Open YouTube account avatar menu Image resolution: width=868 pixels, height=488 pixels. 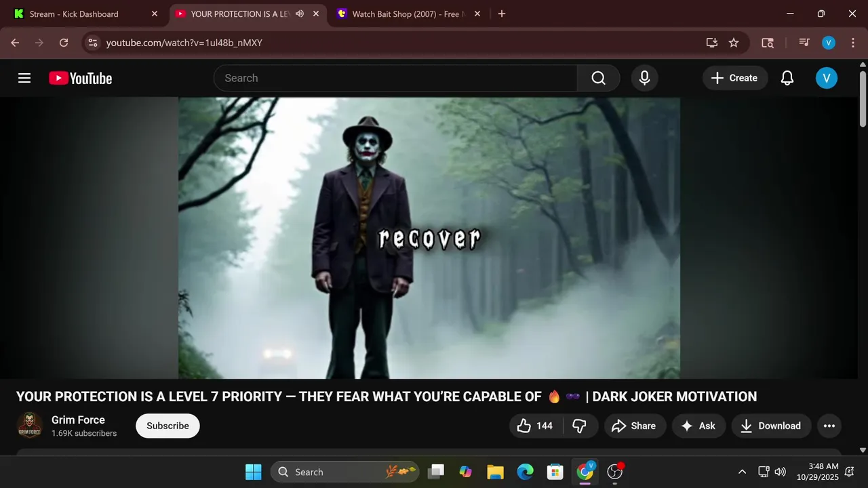[x=826, y=78]
